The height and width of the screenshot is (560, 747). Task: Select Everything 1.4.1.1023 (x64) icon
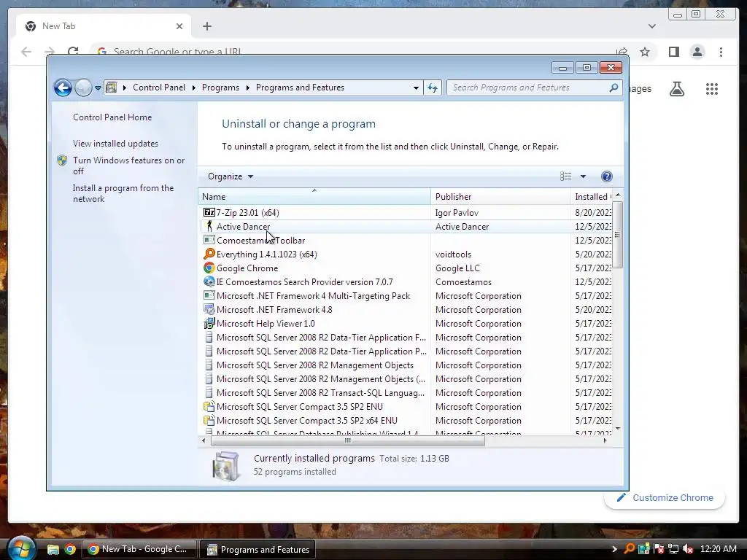click(x=209, y=254)
